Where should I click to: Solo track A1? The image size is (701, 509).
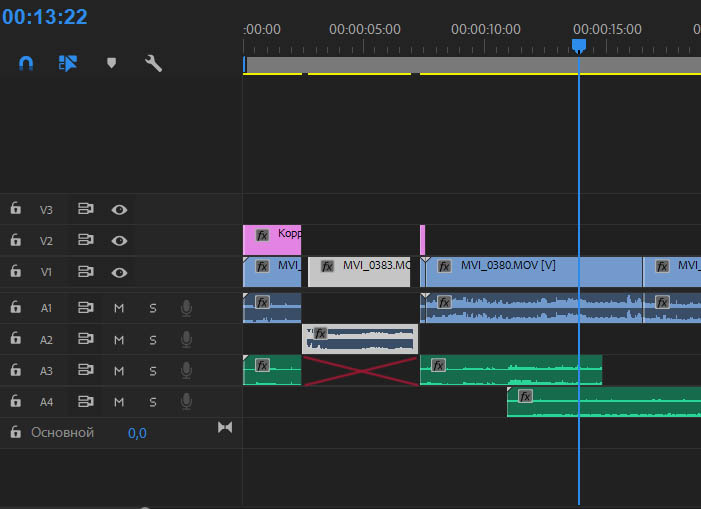pyautogui.click(x=153, y=308)
